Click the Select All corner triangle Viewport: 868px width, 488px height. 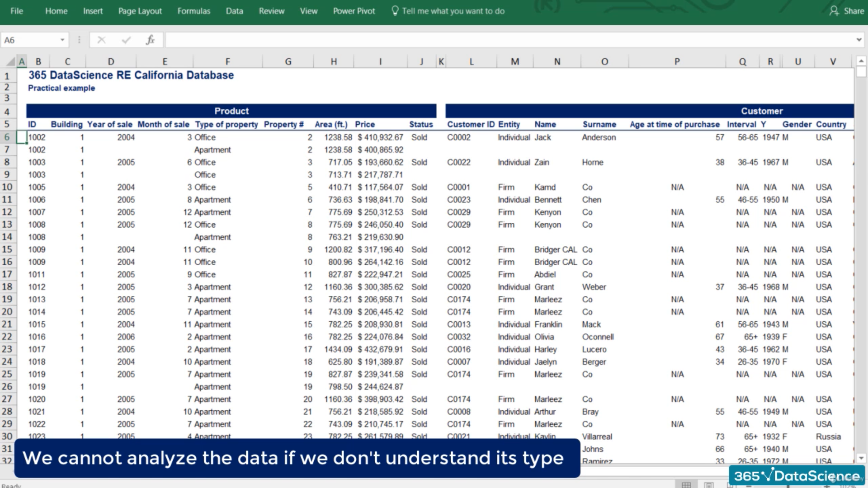pyautogui.click(x=10, y=62)
